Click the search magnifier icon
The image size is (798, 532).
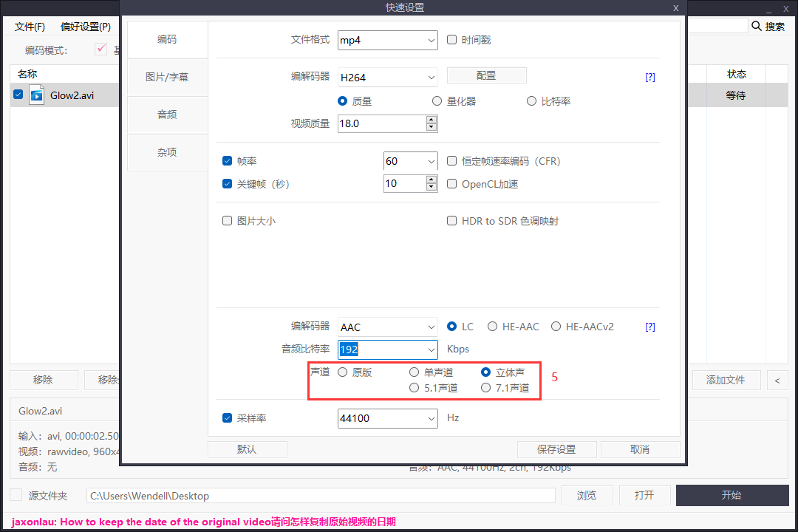click(757, 26)
